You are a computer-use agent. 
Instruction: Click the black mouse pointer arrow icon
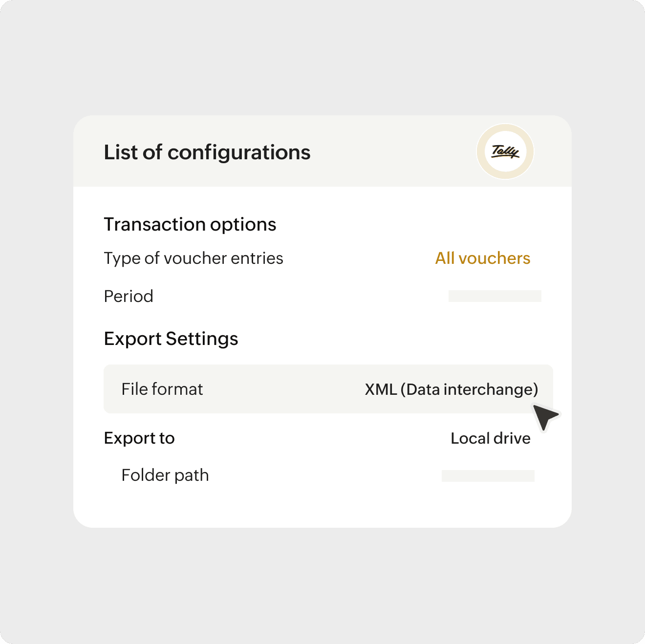click(x=545, y=417)
